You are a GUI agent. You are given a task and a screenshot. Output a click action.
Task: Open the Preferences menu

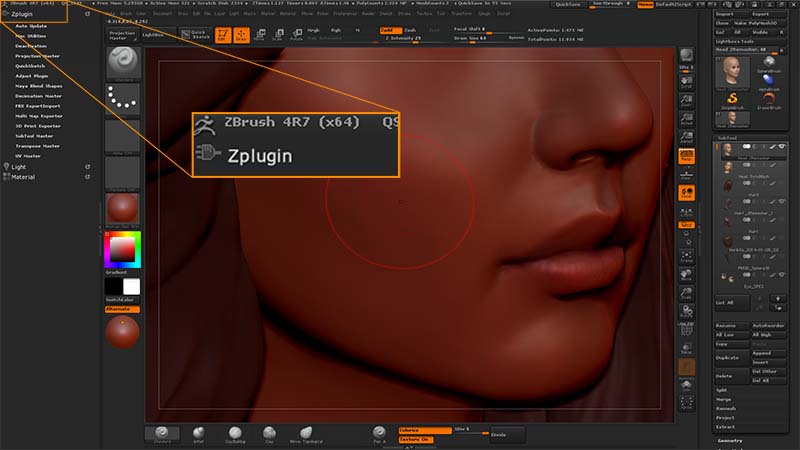345,14
